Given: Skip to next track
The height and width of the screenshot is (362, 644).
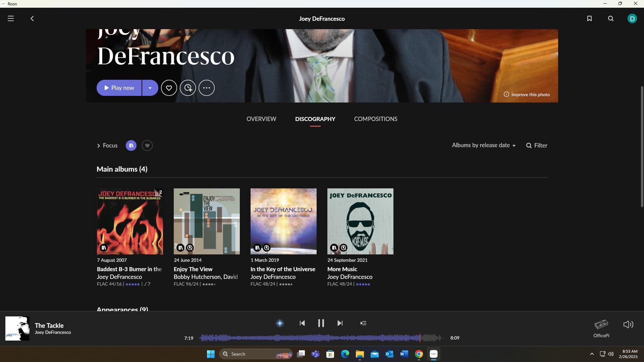Looking at the screenshot, I should 340,323.
